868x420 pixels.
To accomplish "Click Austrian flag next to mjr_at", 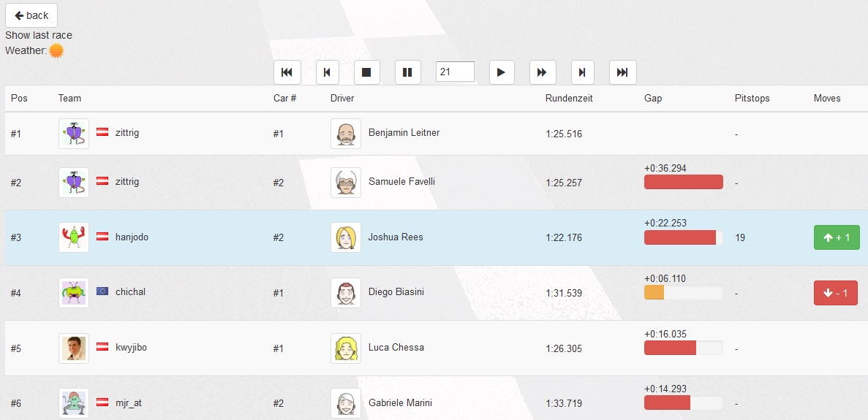I will (102, 402).
